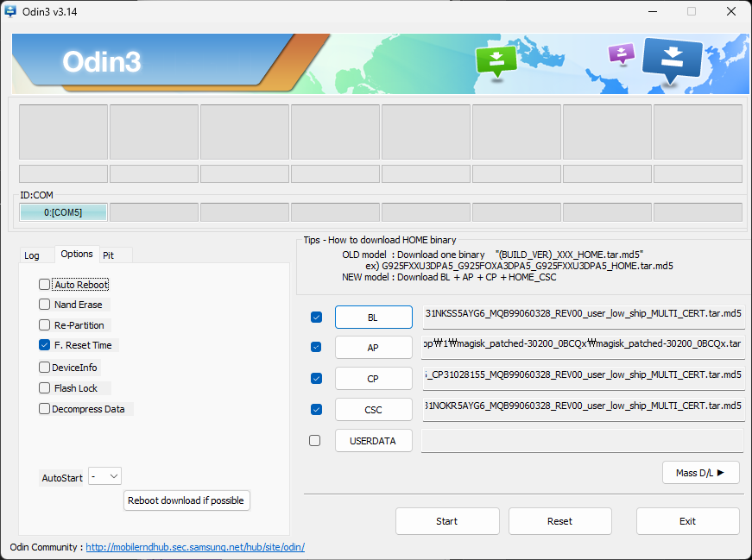Click the Reset button
752x560 pixels.
[x=559, y=521]
